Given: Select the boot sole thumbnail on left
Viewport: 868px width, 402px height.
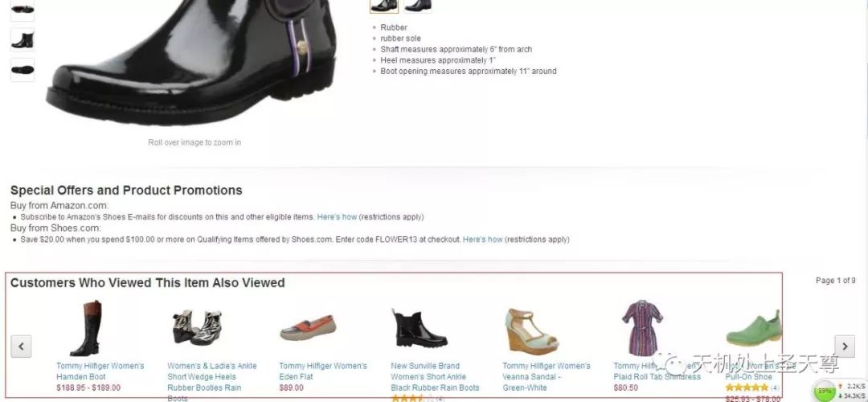Looking at the screenshot, I should 23,70.
